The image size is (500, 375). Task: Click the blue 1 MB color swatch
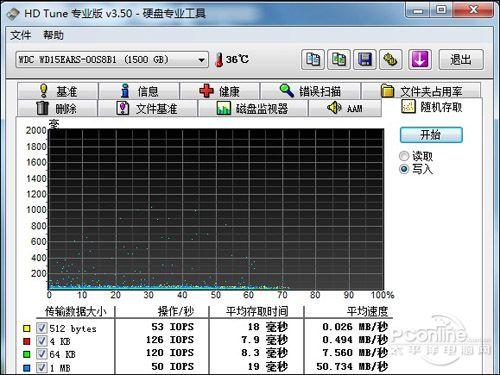click(x=27, y=368)
